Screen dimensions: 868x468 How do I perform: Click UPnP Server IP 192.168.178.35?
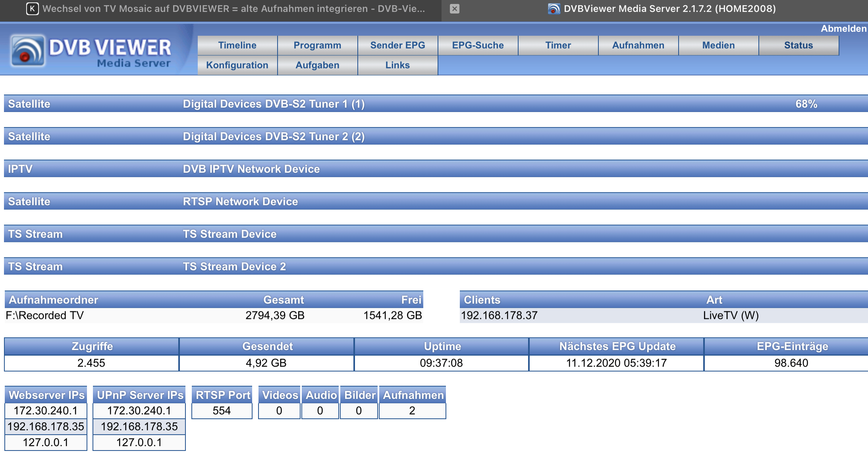(x=139, y=427)
